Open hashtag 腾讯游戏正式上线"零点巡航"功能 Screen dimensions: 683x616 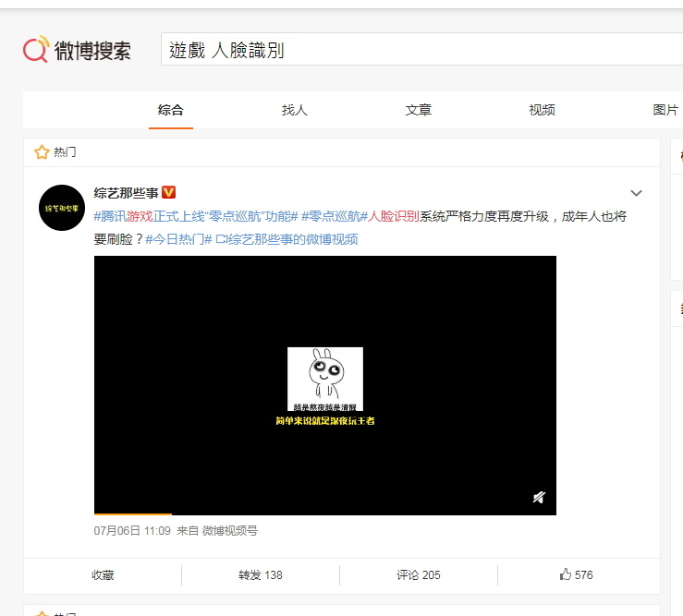tap(196, 216)
